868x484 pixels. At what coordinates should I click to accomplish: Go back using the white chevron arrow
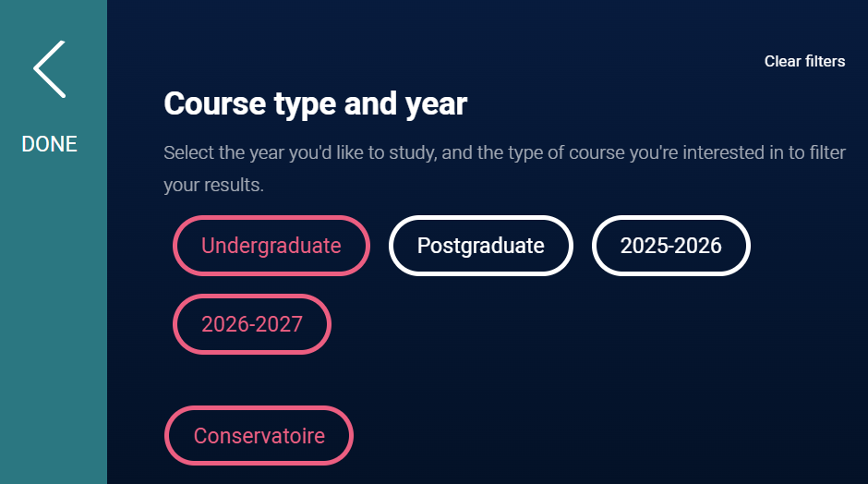tap(50, 69)
